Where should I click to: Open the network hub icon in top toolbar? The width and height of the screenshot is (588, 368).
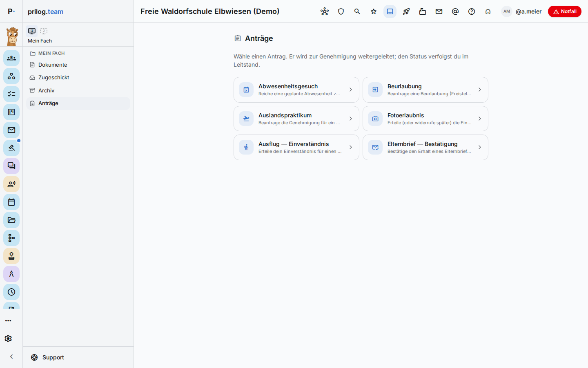(x=325, y=11)
